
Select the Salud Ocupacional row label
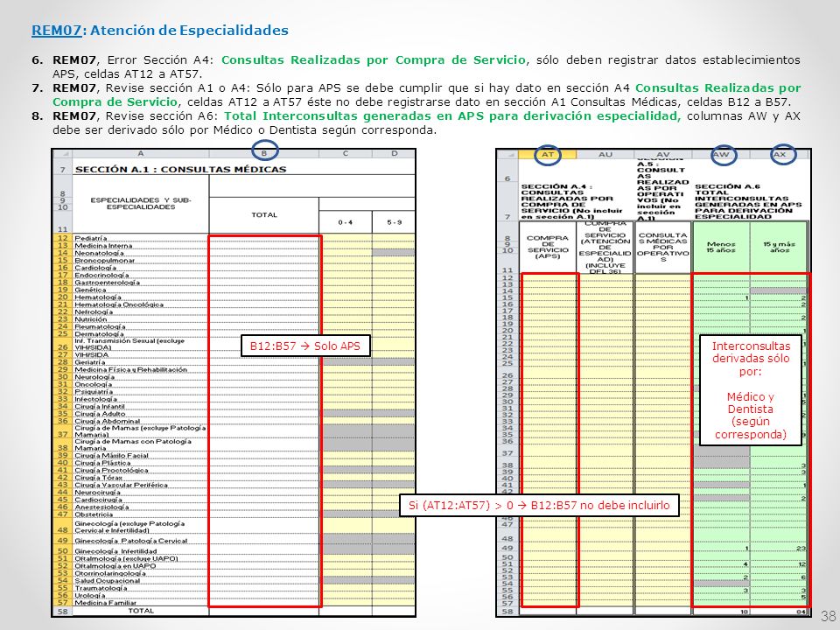pos(107,581)
